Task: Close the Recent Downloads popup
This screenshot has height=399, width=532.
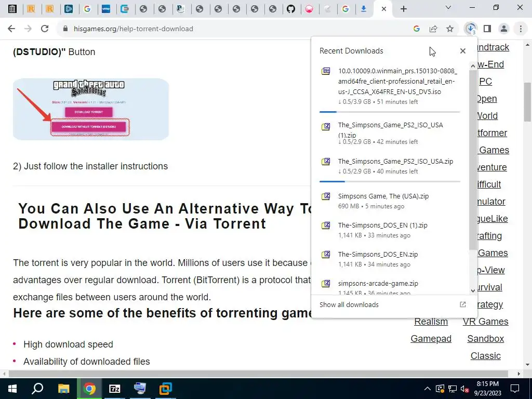Action: tap(463, 51)
